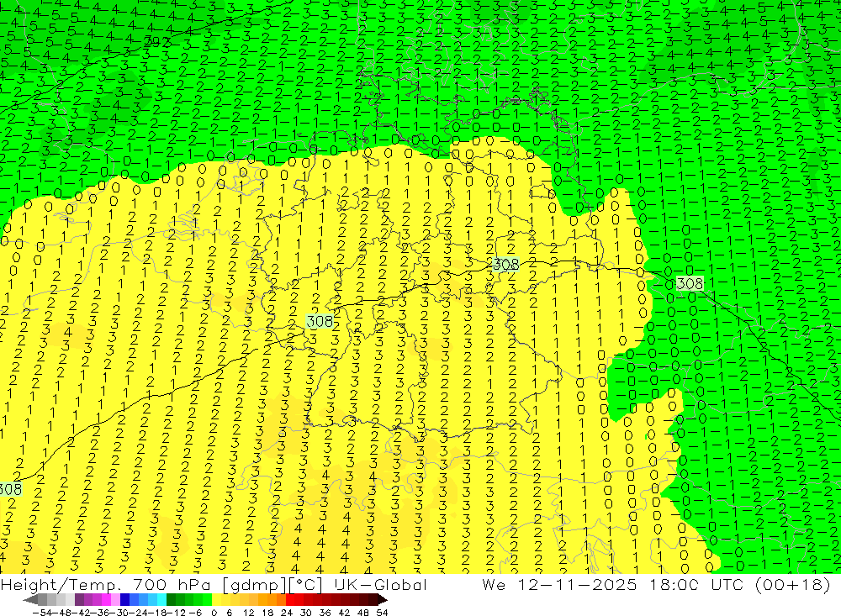The width and height of the screenshot is (841, 616).
Task: Pick the yellow swatch above legend value 0
Action: tap(216, 599)
